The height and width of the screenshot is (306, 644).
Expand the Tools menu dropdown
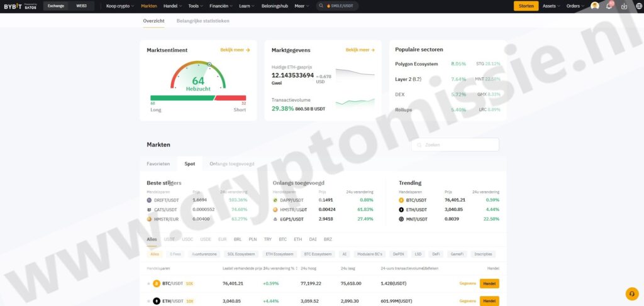click(196, 6)
